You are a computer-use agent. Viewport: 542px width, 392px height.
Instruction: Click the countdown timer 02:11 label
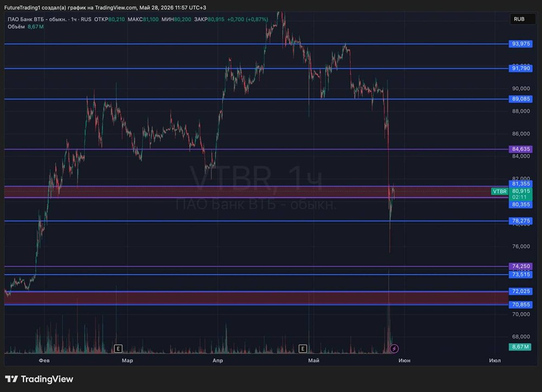point(519,197)
